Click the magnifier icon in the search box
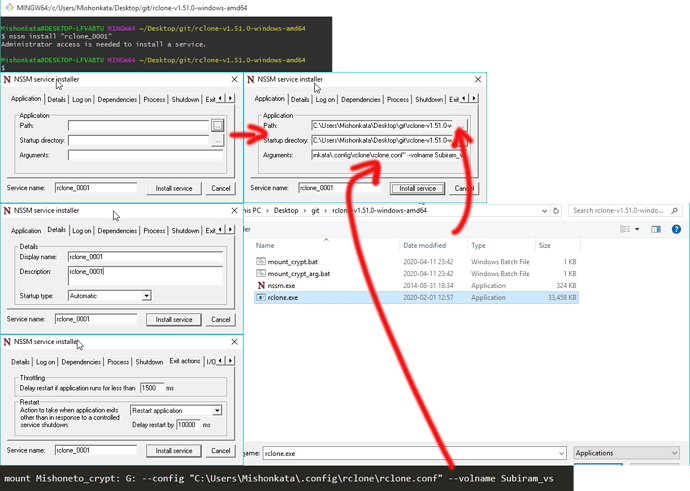Screen dimensions: 690x491 click(x=674, y=211)
